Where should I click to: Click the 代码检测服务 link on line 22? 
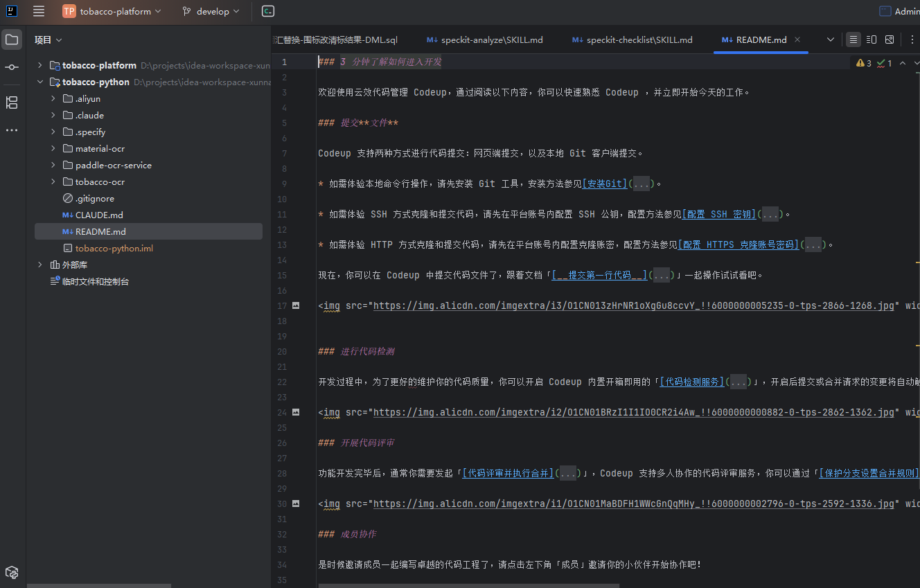coord(691,382)
